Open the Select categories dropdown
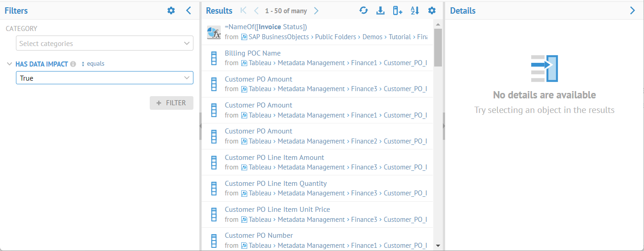This screenshot has width=644, height=251. [104, 44]
